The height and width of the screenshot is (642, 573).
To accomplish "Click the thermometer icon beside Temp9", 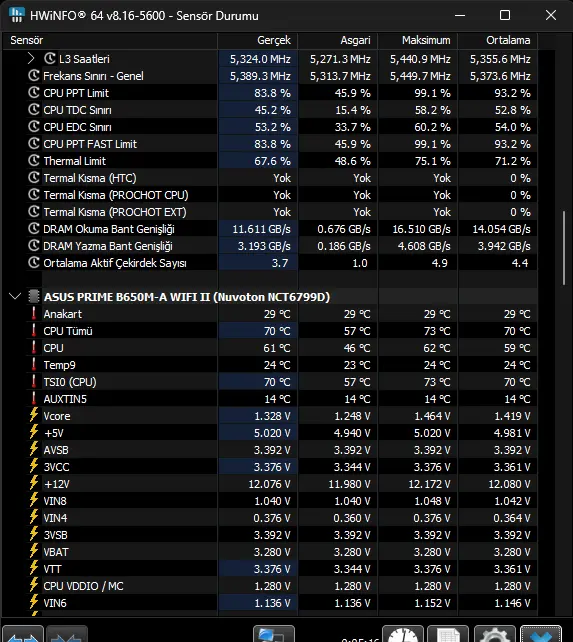I will [34, 364].
